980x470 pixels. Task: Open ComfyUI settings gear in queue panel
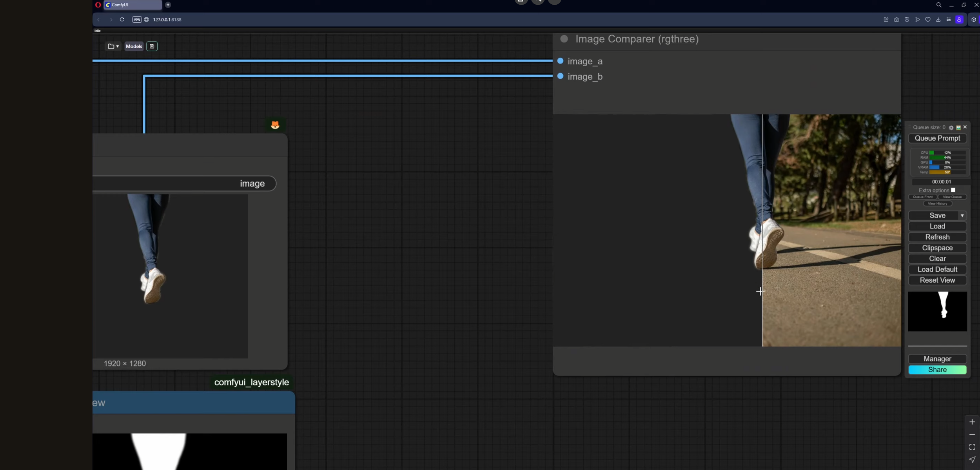[951, 128]
